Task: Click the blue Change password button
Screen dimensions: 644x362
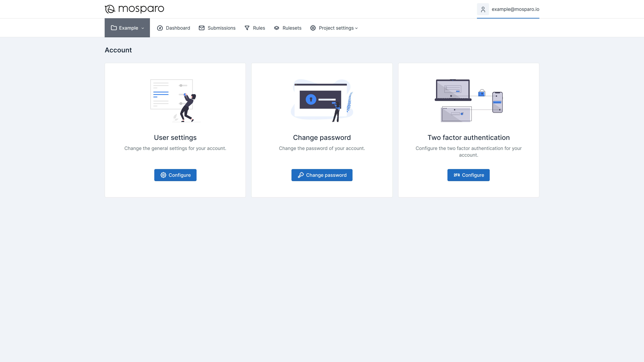Action: coord(322,175)
